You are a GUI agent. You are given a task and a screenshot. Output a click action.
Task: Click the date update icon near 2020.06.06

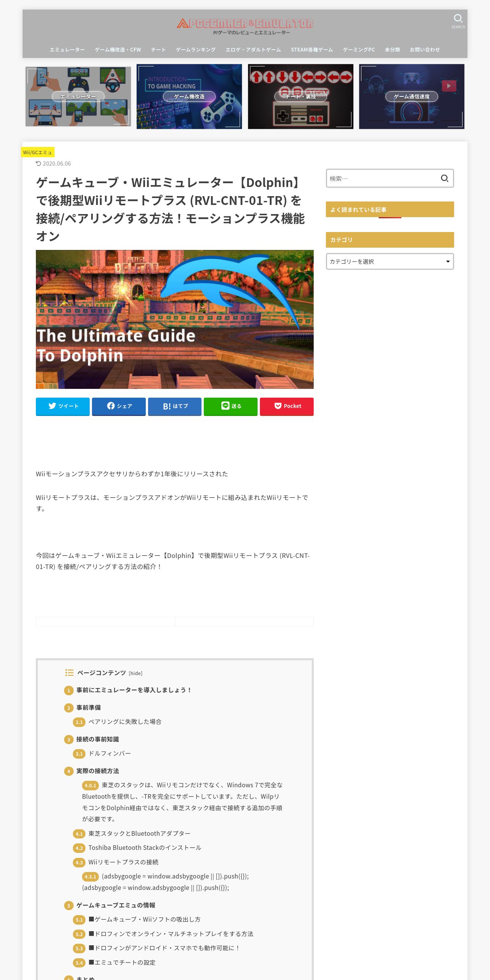point(38,163)
